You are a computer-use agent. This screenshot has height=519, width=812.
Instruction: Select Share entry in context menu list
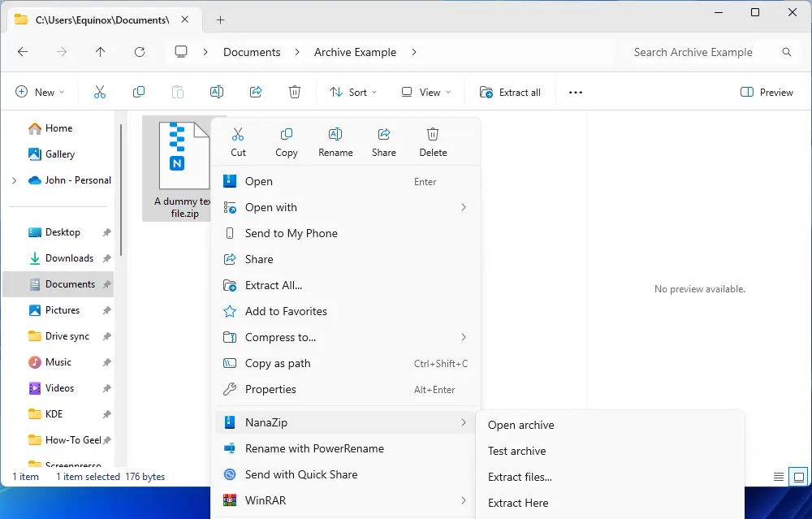tap(345, 259)
